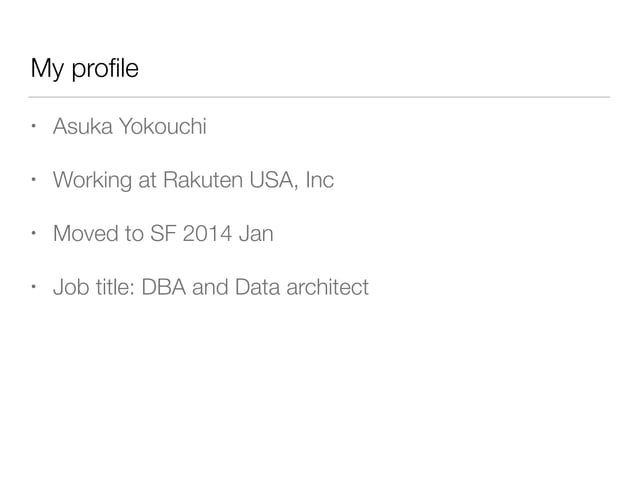Click the word "architect"

tap(327, 289)
